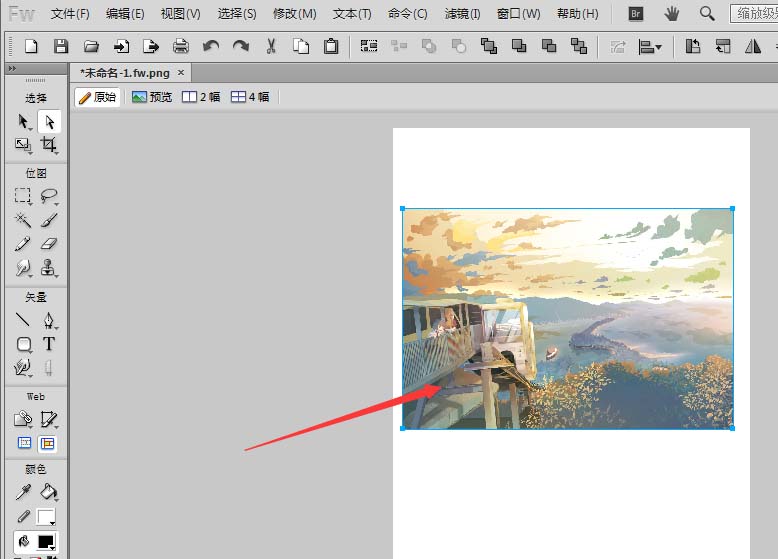Create a new document
Image resolution: width=778 pixels, height=559 pixels.
point(31,46)
